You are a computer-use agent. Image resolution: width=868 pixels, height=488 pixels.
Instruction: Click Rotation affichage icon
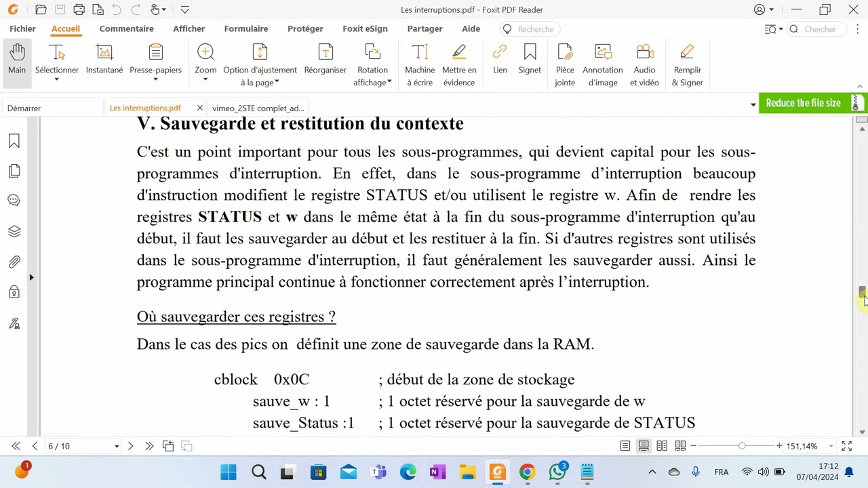coord(372,52)
